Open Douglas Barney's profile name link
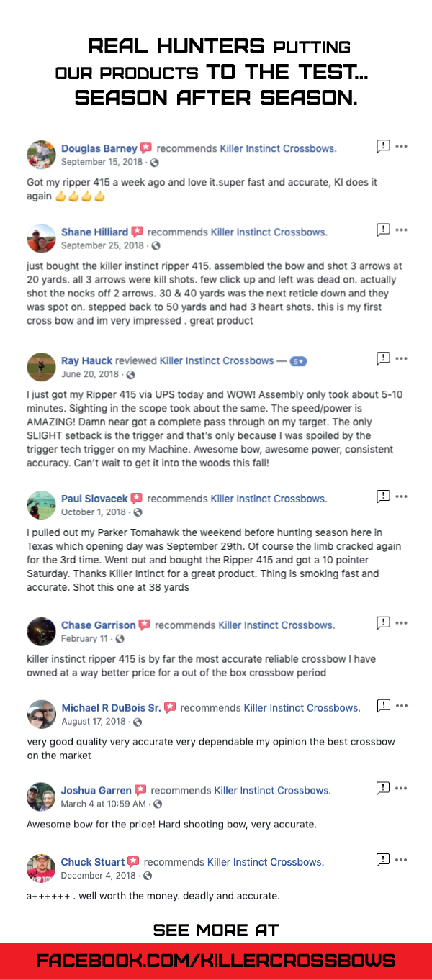 click(x=99, y=148)
